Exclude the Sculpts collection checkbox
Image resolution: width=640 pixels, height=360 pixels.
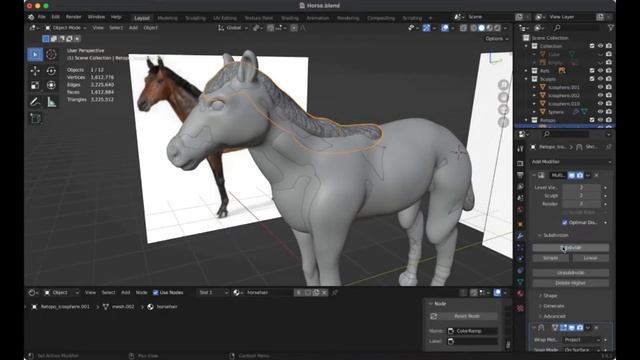592,79
